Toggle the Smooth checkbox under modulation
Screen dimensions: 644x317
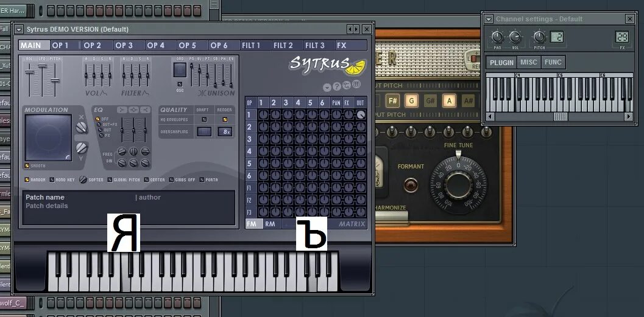(27, 165)
